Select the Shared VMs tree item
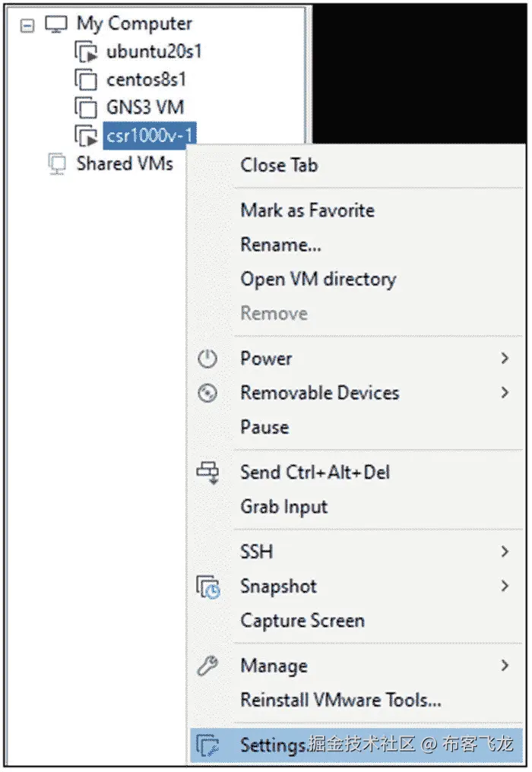 124,163
